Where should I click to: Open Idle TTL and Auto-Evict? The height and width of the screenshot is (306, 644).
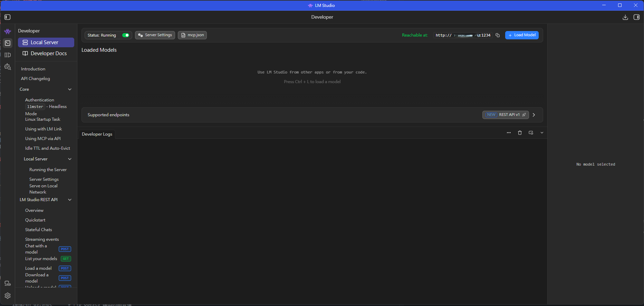(x=48, y=148)
